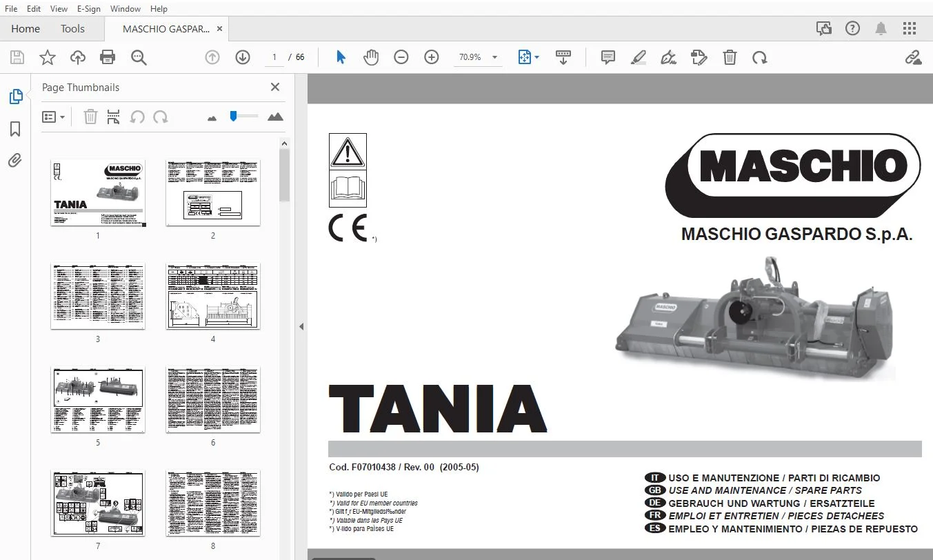The image size is (933, 560).
Task: Collapse the left navigation pane arrow
Action: [x=301, y=327]
